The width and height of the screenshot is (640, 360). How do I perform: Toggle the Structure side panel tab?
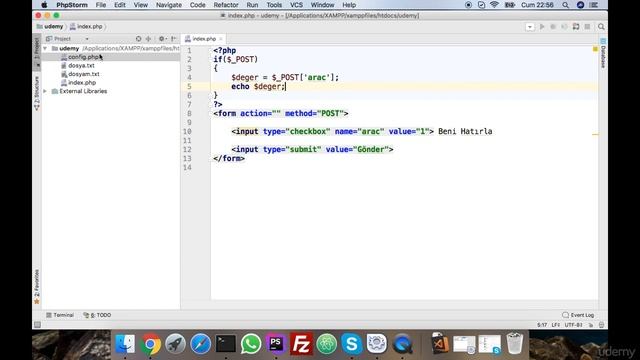(x=37, y=93)
